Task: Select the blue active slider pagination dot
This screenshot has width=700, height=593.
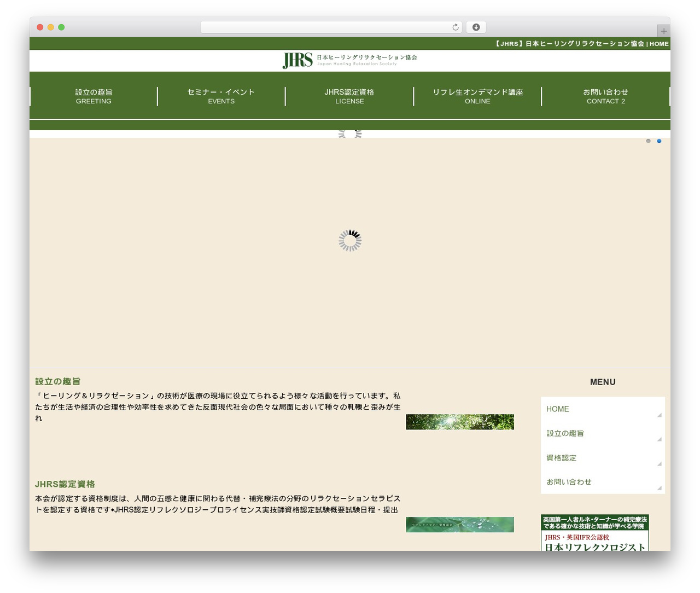Action: [659, 141]
